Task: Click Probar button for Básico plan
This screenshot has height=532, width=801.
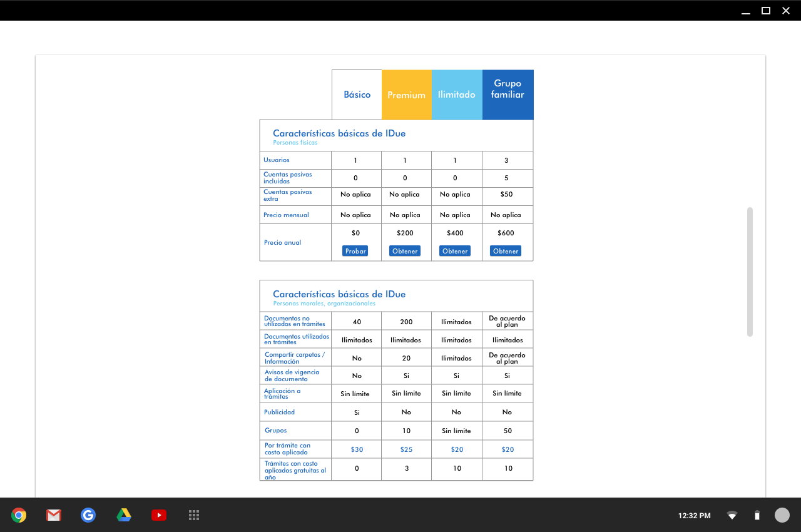Action: point(355,251)
